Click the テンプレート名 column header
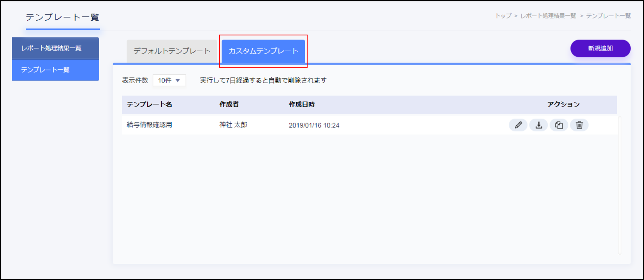The image size is (644, 280). tap(150, 105)
